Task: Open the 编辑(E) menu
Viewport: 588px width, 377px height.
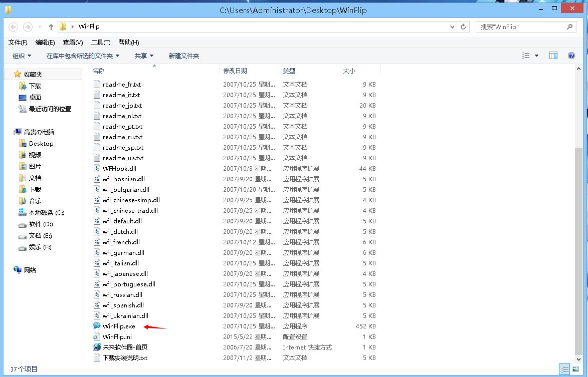Action: [45, 42]
